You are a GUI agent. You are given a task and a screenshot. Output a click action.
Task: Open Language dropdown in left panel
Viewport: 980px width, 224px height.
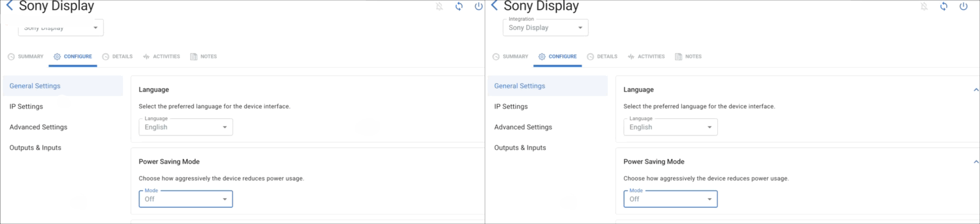pos(186,127)
